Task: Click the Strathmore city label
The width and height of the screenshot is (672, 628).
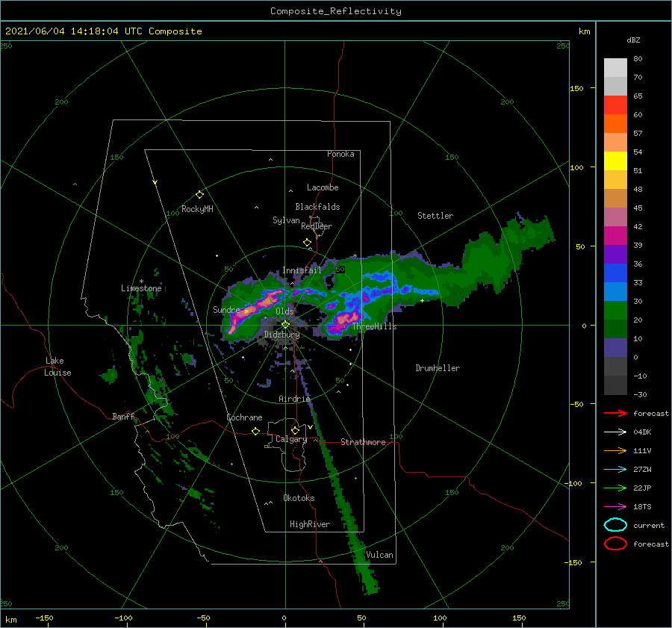Action: pyautogui.click(x=363, y=442)
